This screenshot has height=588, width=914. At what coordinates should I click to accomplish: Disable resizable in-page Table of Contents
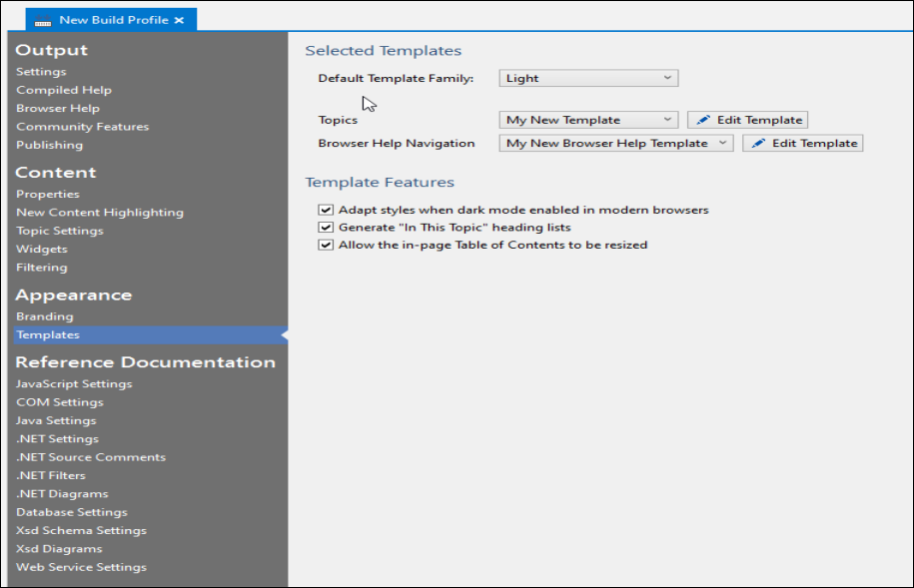pos(326,245)
